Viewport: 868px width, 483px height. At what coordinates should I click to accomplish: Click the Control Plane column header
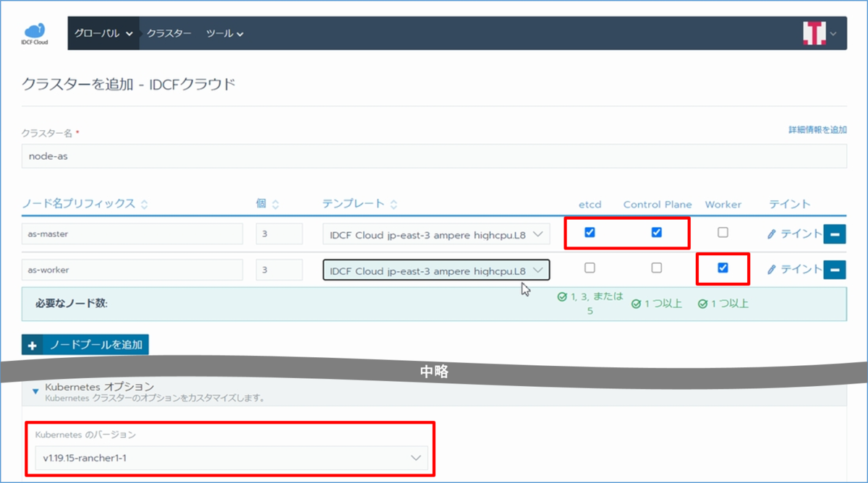tap(658, 205)
